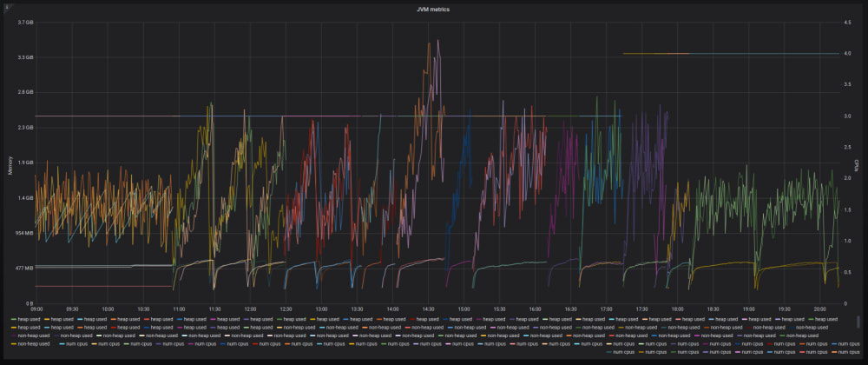Click the 3.0 CPUs axis value

(x=847, y=116)
